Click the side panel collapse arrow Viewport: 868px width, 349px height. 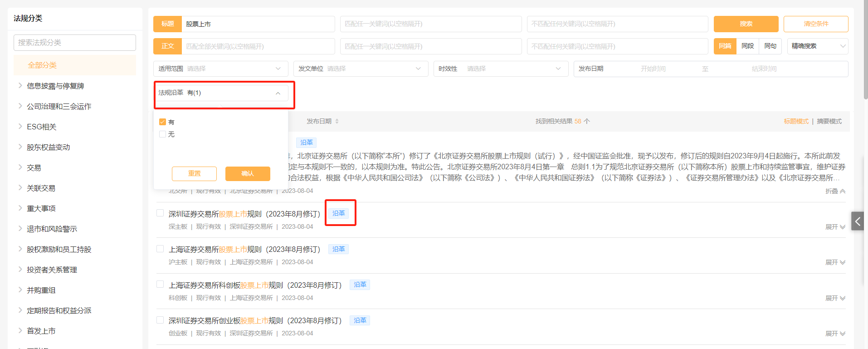point(858,221)
